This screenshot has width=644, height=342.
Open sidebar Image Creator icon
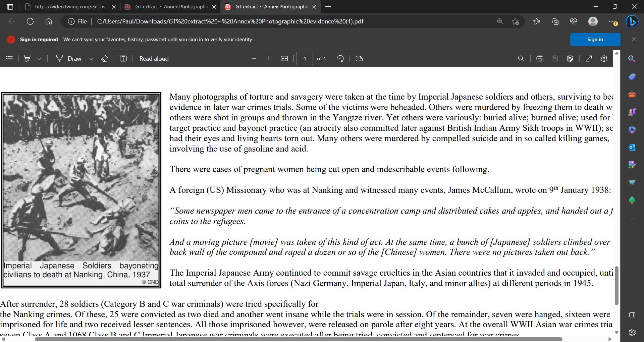[x=632, y=165]
